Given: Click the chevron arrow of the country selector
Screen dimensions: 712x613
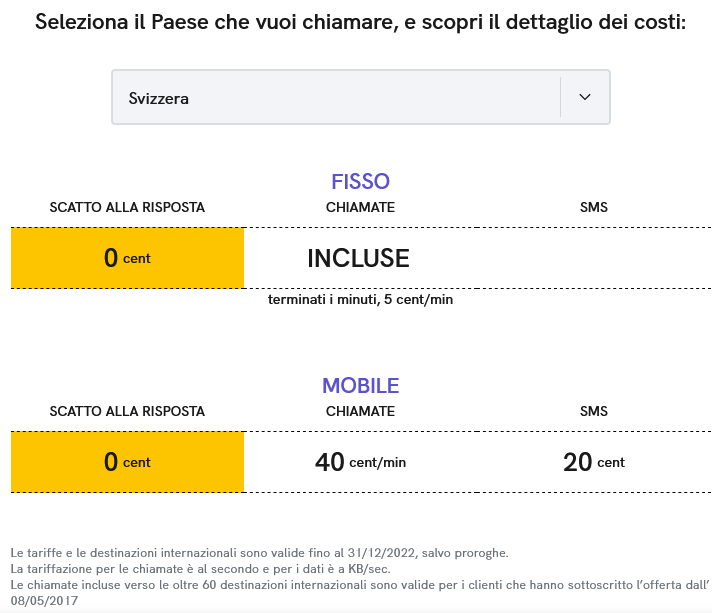Looking at the screenshot, I should pyautogui.click(x=585, y=97).
